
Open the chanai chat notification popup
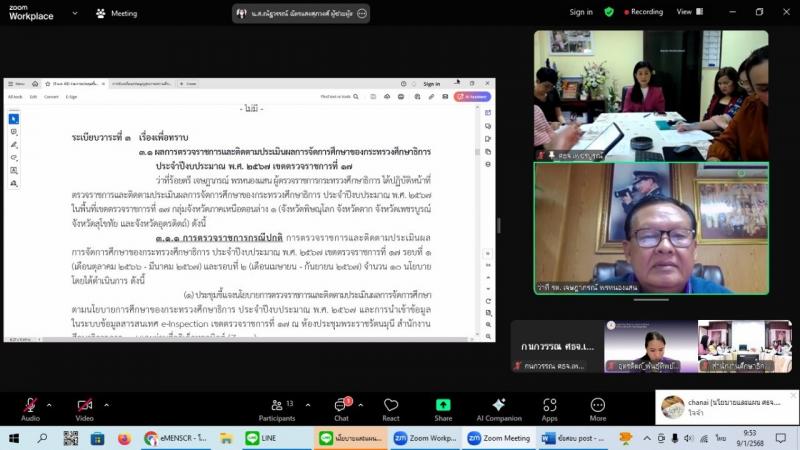726,407
